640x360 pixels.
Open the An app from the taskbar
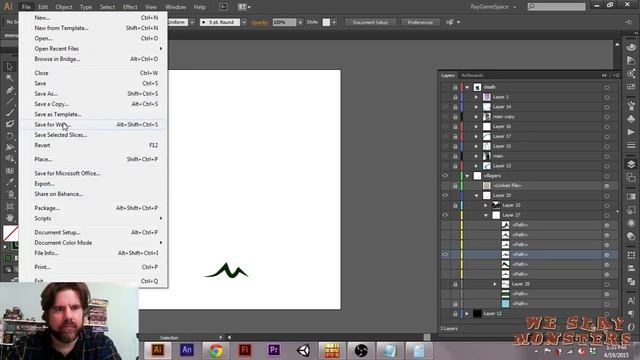coord(187,350)
